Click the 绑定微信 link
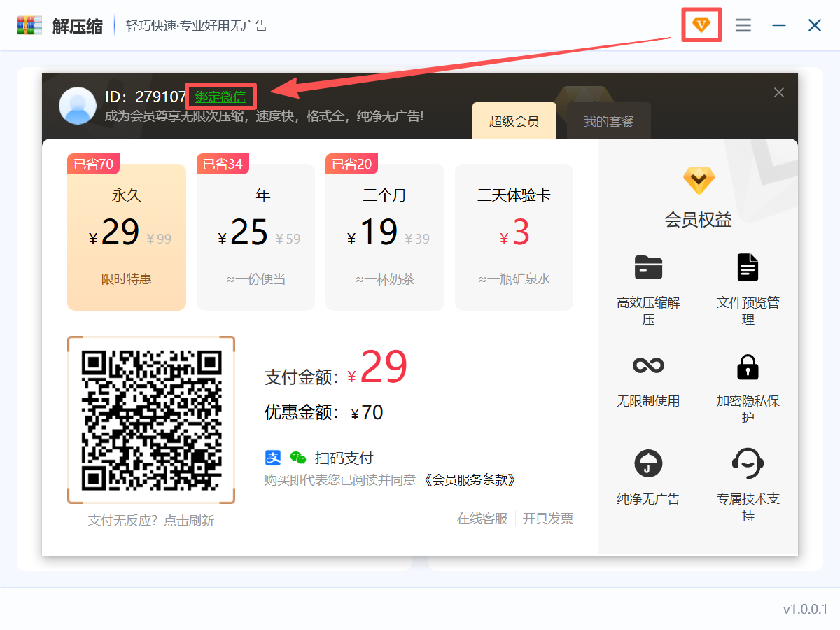This screenshot has width=840, height=630. [x=220, y=97]
